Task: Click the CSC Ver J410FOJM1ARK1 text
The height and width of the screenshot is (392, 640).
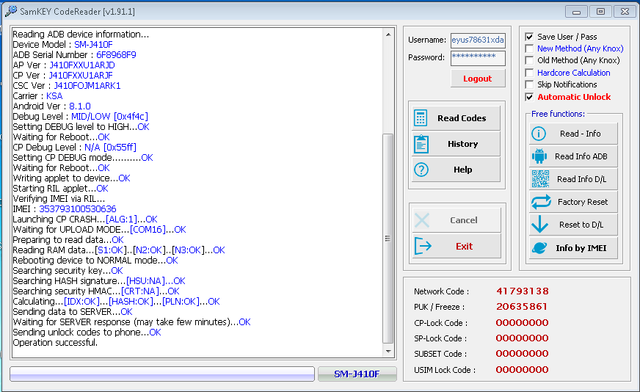Action: click(67, 86)
